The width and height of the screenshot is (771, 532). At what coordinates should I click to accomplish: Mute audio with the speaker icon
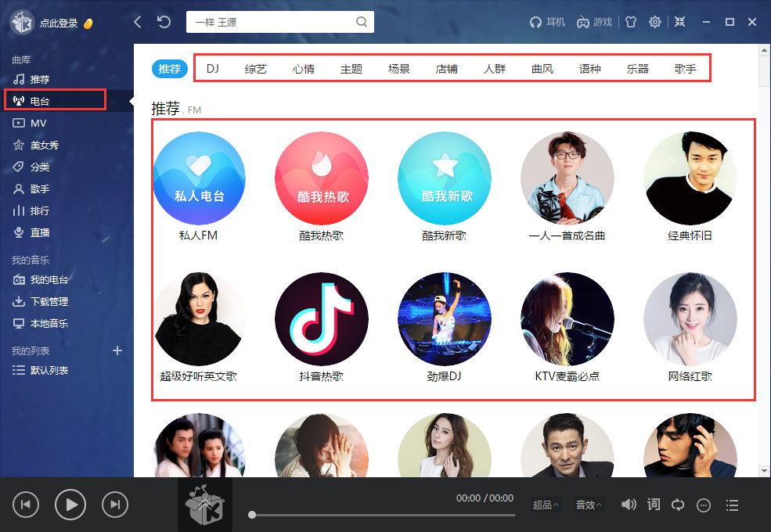tap(629, 505)
